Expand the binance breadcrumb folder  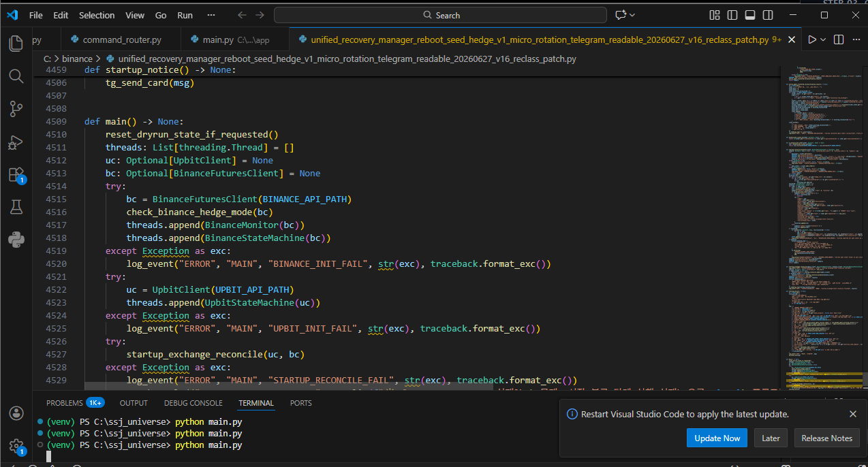[78, 59]
